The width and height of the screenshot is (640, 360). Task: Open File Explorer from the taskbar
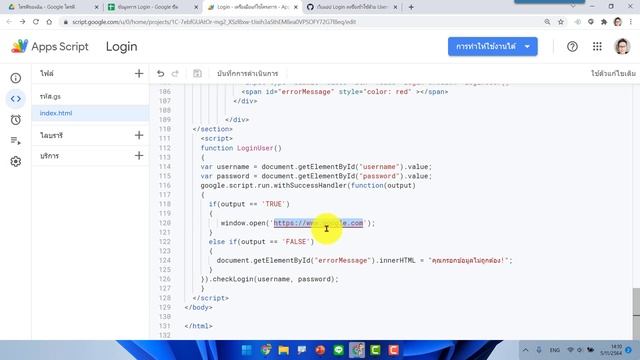(x=284, y=350)
